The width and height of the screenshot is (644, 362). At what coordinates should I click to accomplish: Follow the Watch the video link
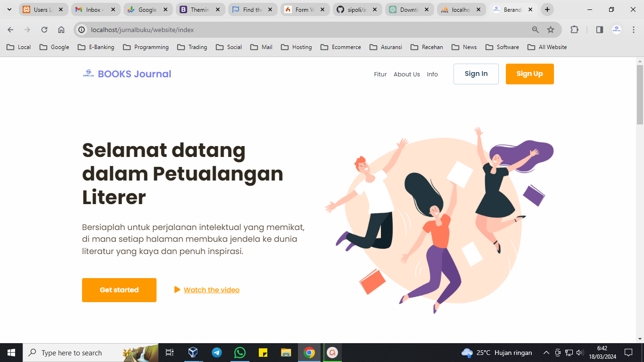pos(211,290)
